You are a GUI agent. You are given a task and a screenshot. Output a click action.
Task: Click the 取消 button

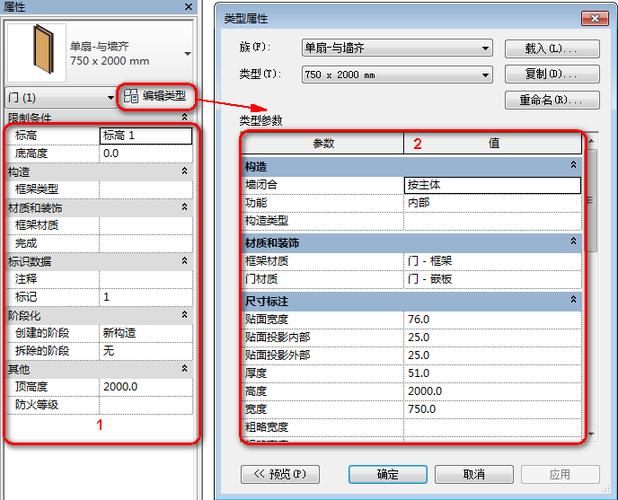[474, 474]
